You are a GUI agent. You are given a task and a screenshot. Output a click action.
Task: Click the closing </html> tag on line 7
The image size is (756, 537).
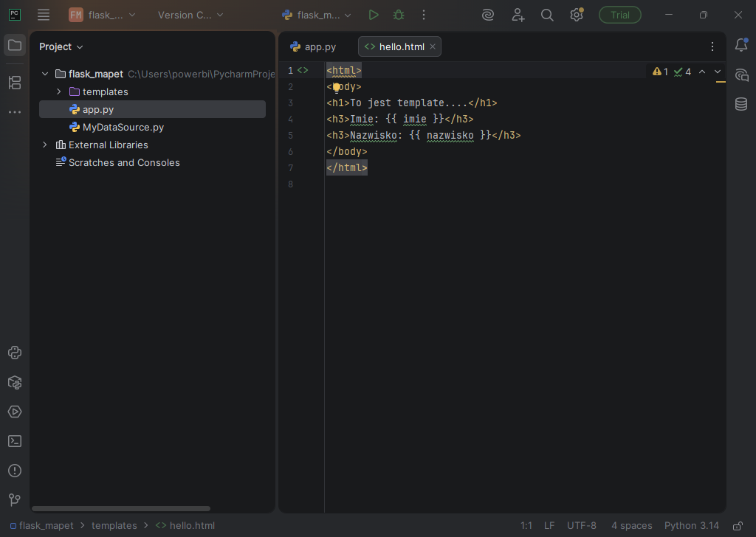click(347, 167)
